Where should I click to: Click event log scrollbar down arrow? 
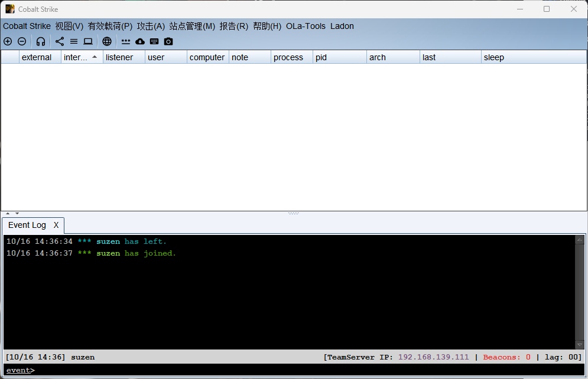(x=579, y=345)
